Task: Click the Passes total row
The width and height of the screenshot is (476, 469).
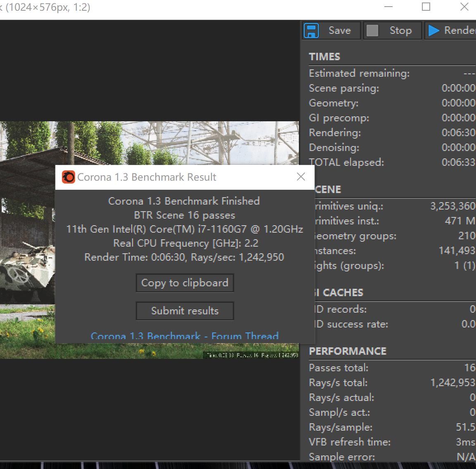Action: pos(391,368)
